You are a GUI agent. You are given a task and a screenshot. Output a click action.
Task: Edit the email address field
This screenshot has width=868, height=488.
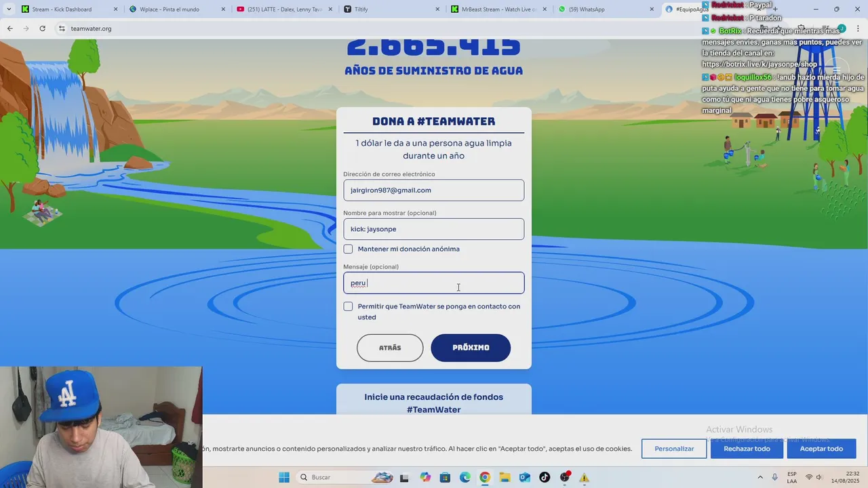tap(434, 190)
